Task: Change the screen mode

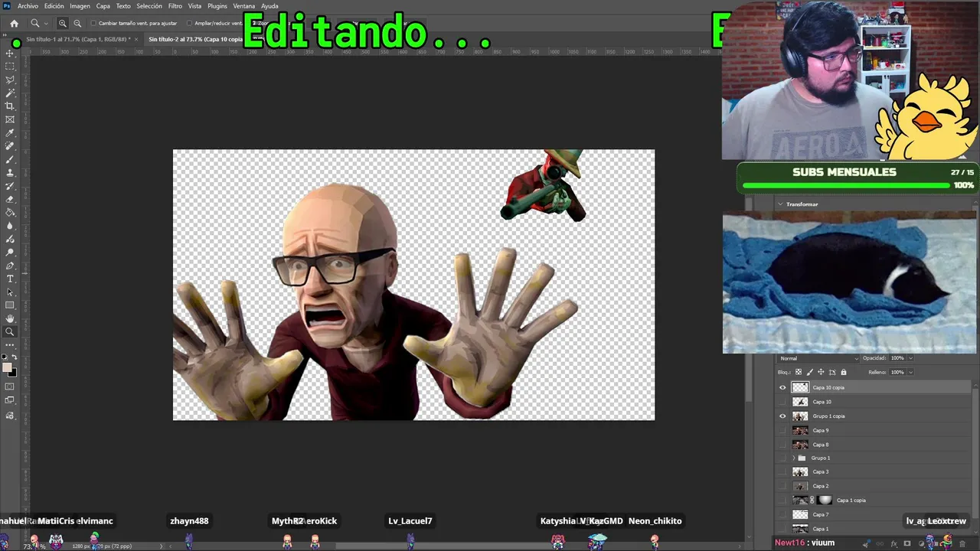Action: point(10,401)
